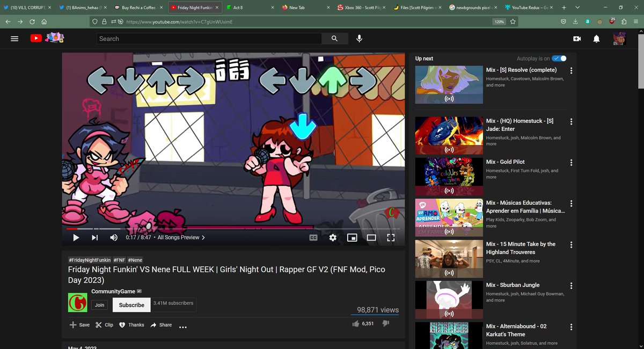Image resolution: width=644 pixels, height=349 pixels.
Task: Switch to newbgrounds pixel tab
Action: coord(473,8)
